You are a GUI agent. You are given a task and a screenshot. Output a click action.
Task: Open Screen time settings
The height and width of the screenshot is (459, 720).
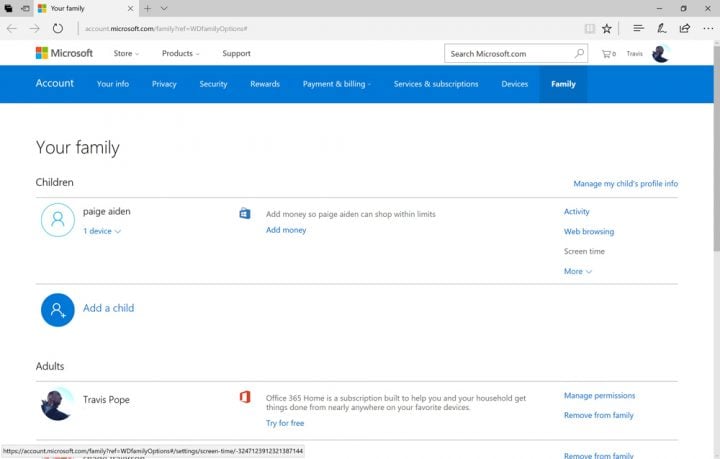[584, 251]
